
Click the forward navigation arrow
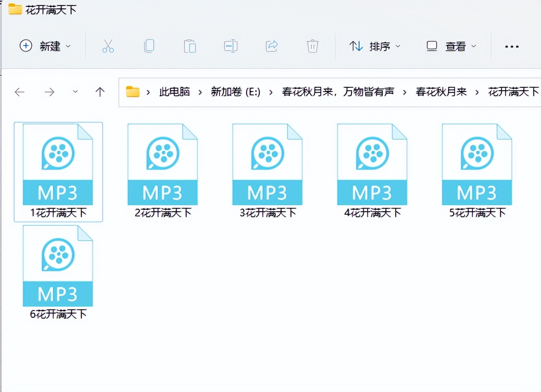pos(49,92)
